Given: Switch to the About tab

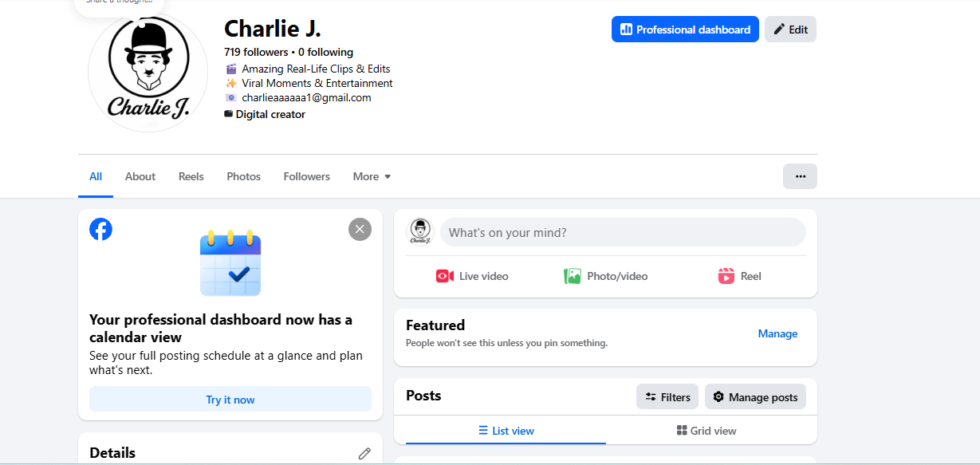Looking at the screenshot, I should pyautogui.click(x=140, y=176).
